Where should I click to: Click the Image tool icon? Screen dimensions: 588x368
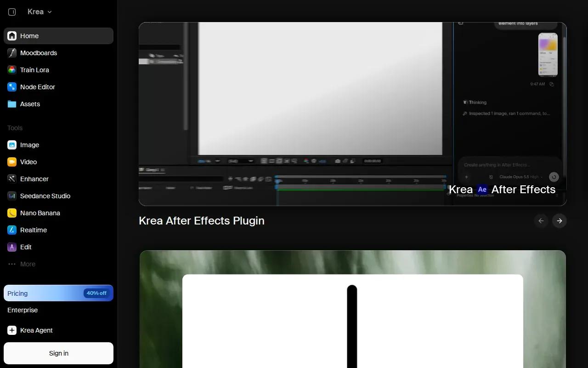tap(12, 145)
